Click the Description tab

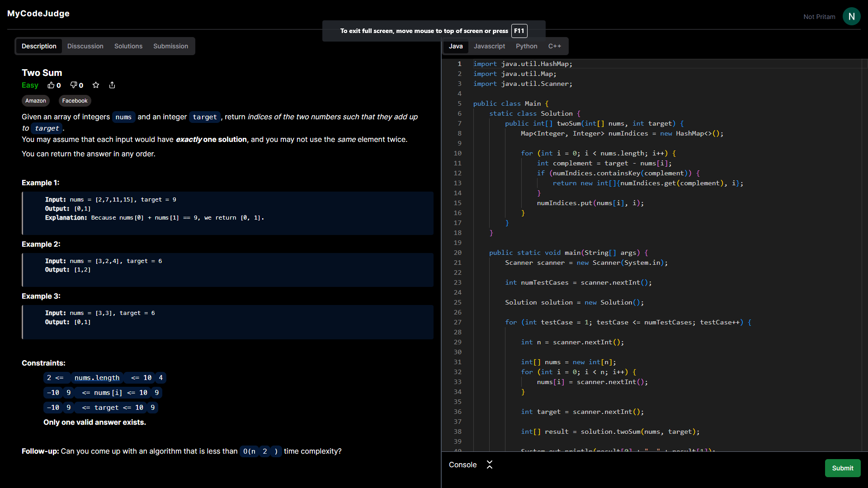pyautogui.click(x=39, y=46)
